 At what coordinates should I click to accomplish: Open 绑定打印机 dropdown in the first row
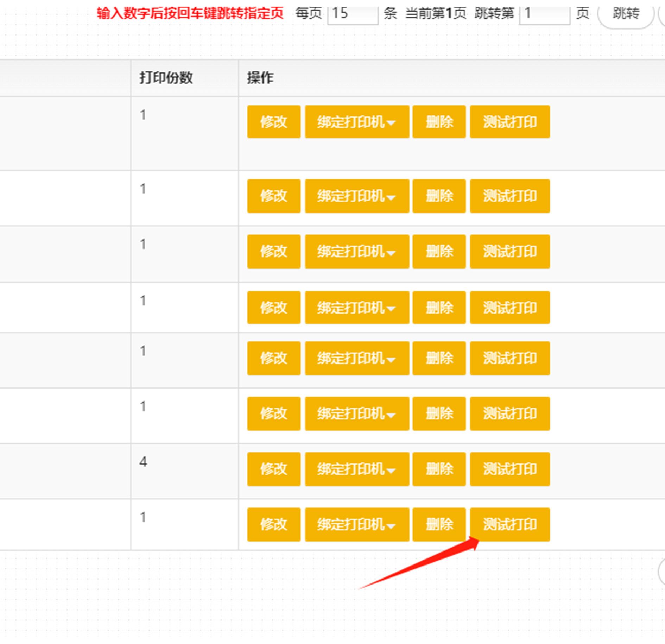pyautogui.click(x=357, y=122)
